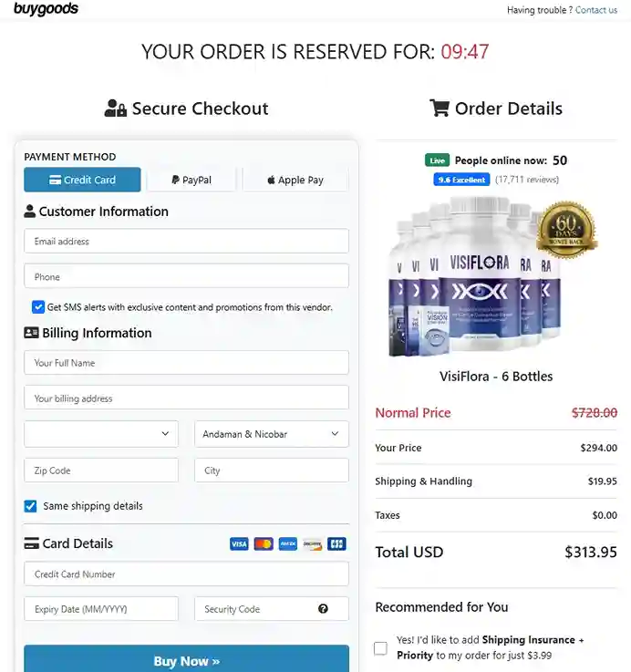Switch to Apple Pay payment method

pos(295,180)
